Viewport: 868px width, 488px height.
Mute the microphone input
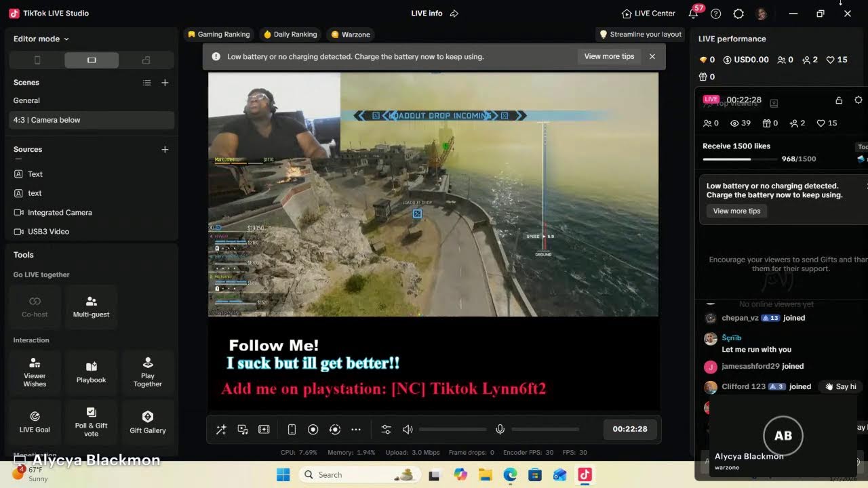500,430
